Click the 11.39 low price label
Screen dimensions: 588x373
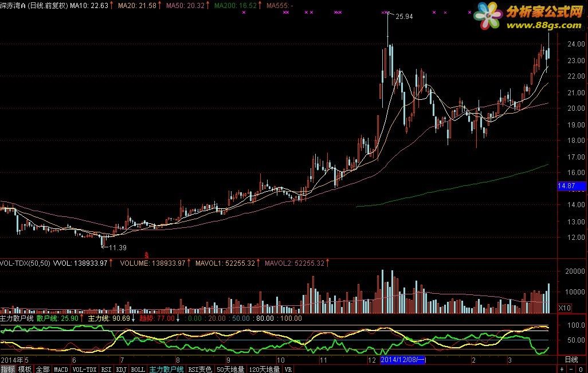[117, 247]
